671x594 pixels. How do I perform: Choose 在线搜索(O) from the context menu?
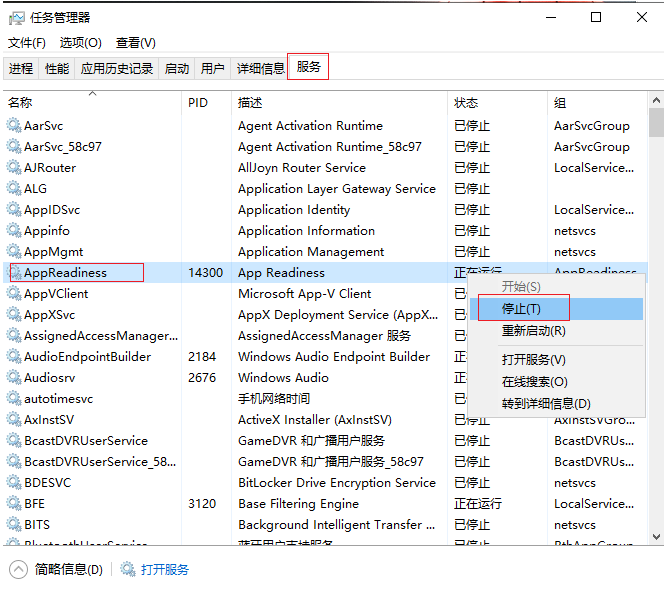(x=534, y=382)
